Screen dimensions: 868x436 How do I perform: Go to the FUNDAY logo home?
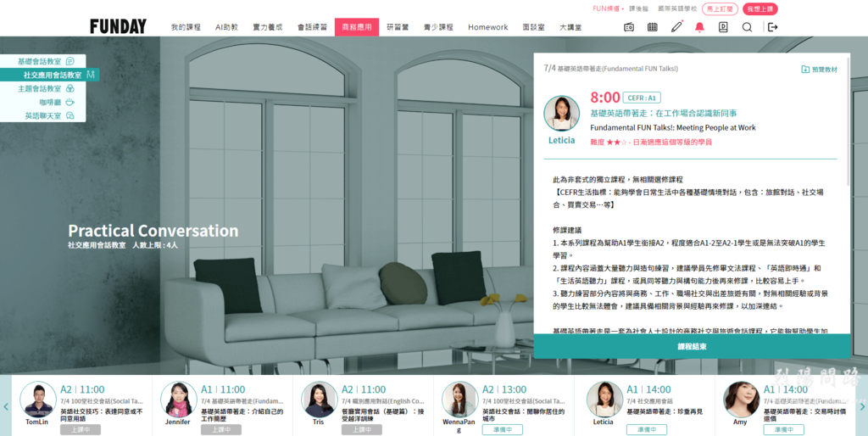click(x=118, y=26)
